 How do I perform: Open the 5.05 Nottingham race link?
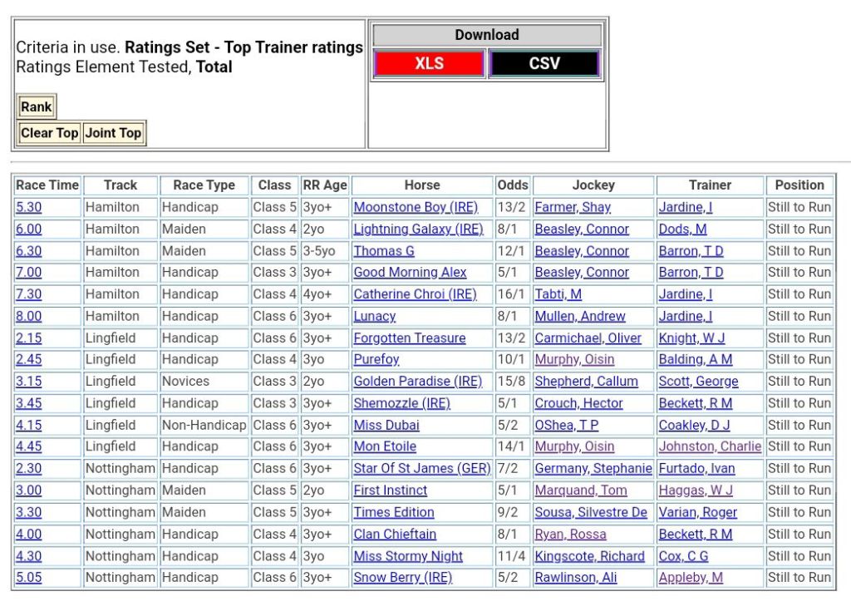click(x=28, y=578)
